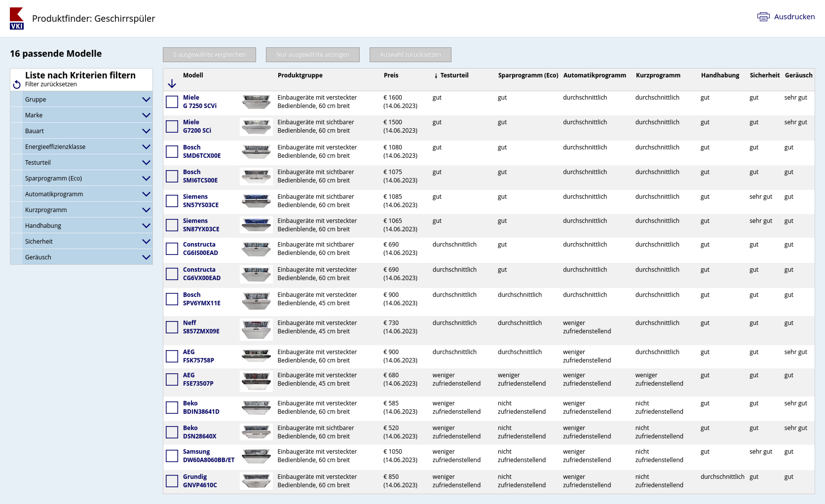Expand the Testurteil filter in sidebar
825x504 pixels.
(x=81, y=162)
